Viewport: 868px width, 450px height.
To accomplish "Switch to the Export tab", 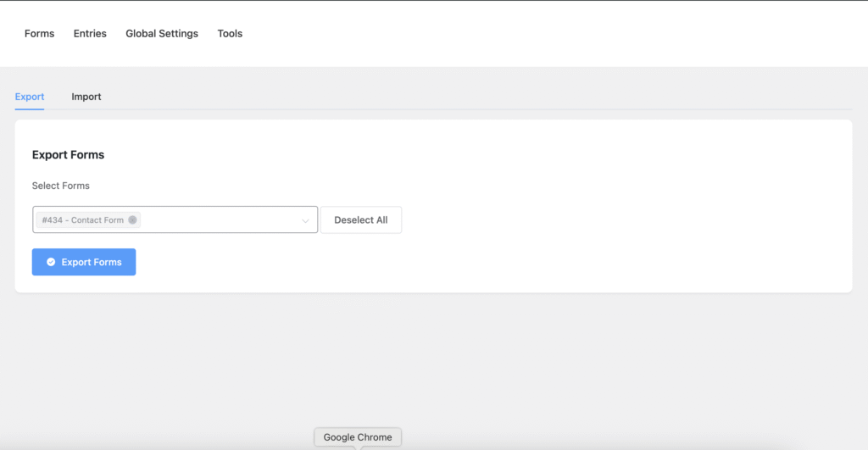I will (30, 97).
